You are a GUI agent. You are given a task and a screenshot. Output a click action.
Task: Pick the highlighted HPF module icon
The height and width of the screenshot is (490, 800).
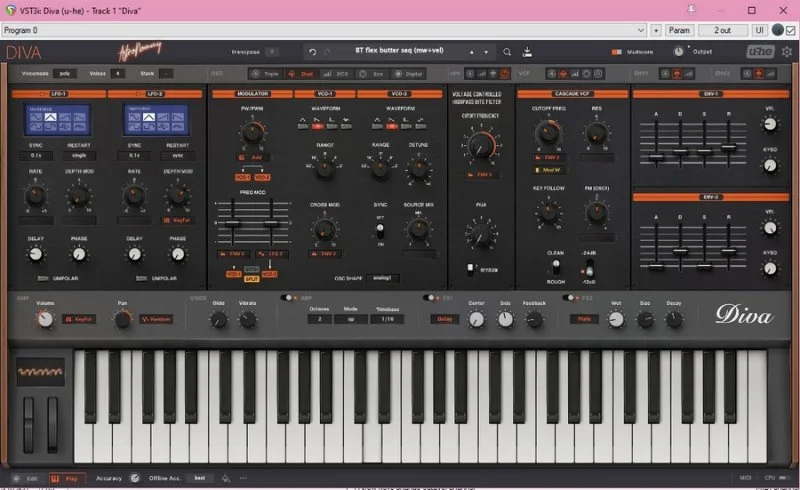pos(505,74)
